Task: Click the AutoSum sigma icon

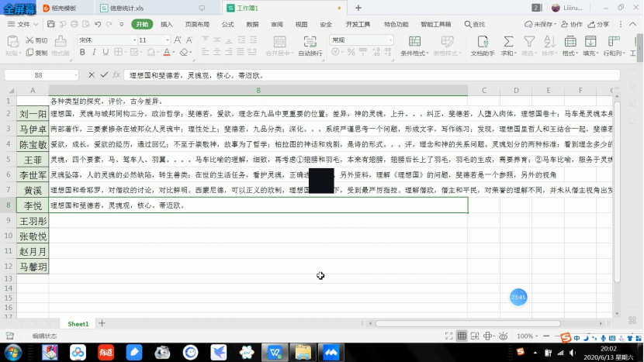Action: point(507,41)
